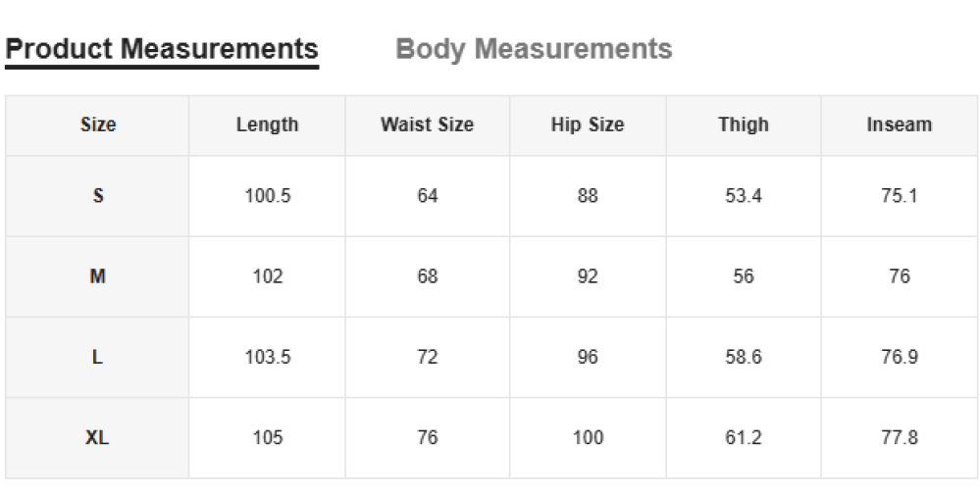This screenshot has height=498, width=980.
Task: Click the inseam value 75.1 for S
Action: (x=900, y=196)
